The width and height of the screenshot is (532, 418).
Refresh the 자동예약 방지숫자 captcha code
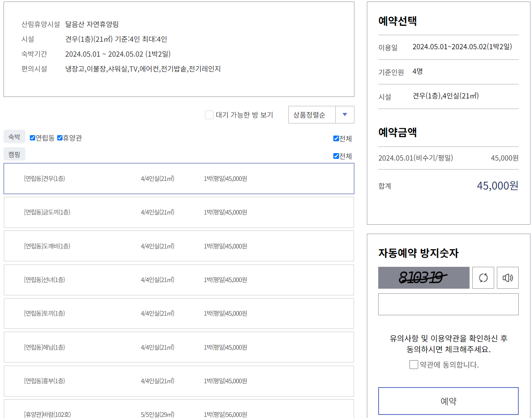[483, 277]
